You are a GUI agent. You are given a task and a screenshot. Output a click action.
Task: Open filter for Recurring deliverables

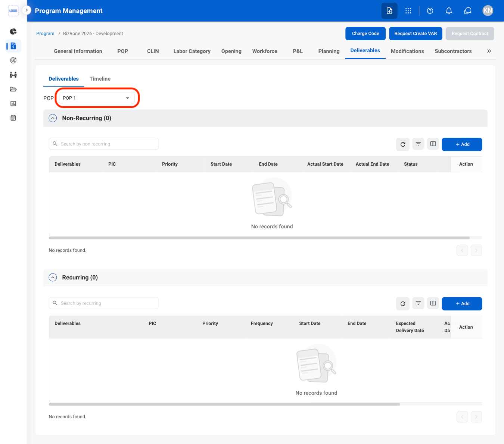418,303
